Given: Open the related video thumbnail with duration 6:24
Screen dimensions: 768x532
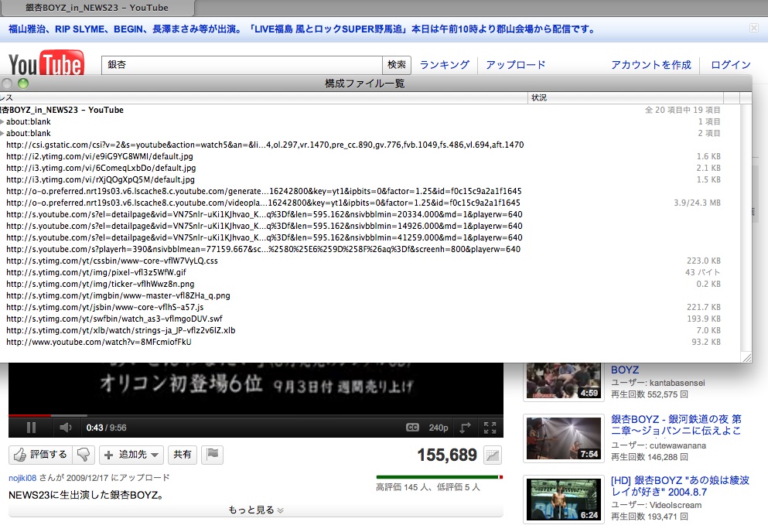Looking at the screenshot, I should click(x=563, y=500).
